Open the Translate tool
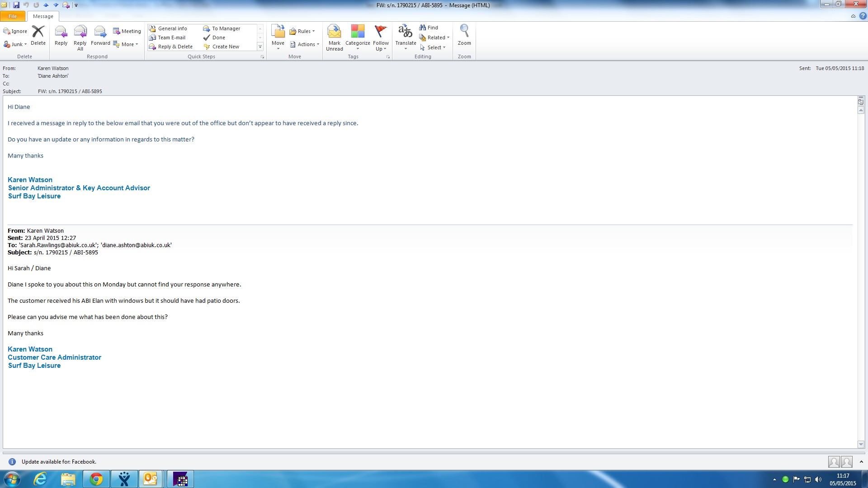The image size is (868, 488). 405,34
